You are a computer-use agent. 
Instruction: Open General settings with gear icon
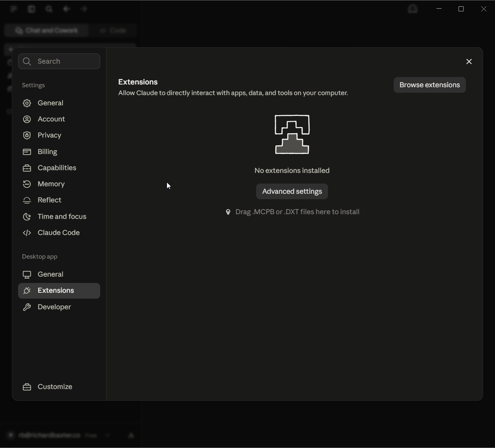[59, 103]
